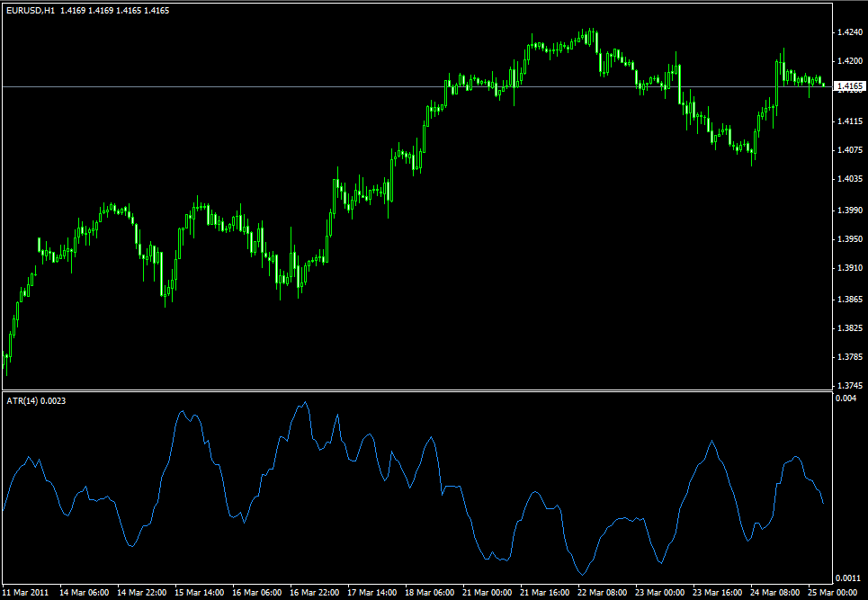The image size is (868, 600).
Task: Click the 15 Mar 14:00 time label
Action: 200,592
